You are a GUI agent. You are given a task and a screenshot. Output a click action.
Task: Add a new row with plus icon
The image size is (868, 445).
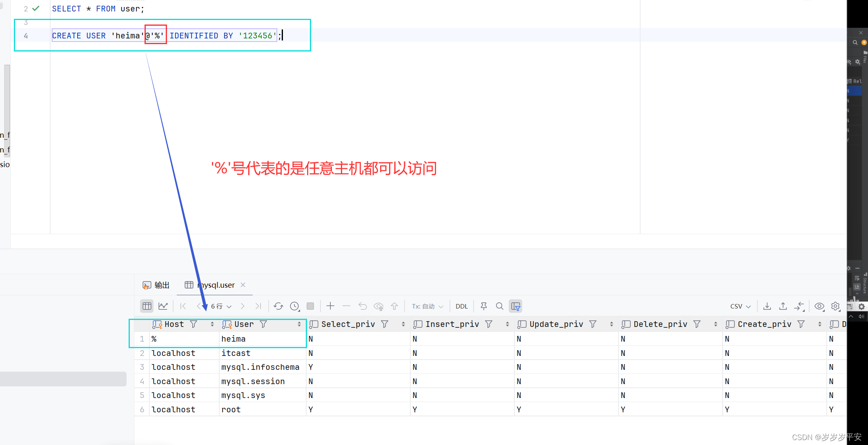pos(330,306)
